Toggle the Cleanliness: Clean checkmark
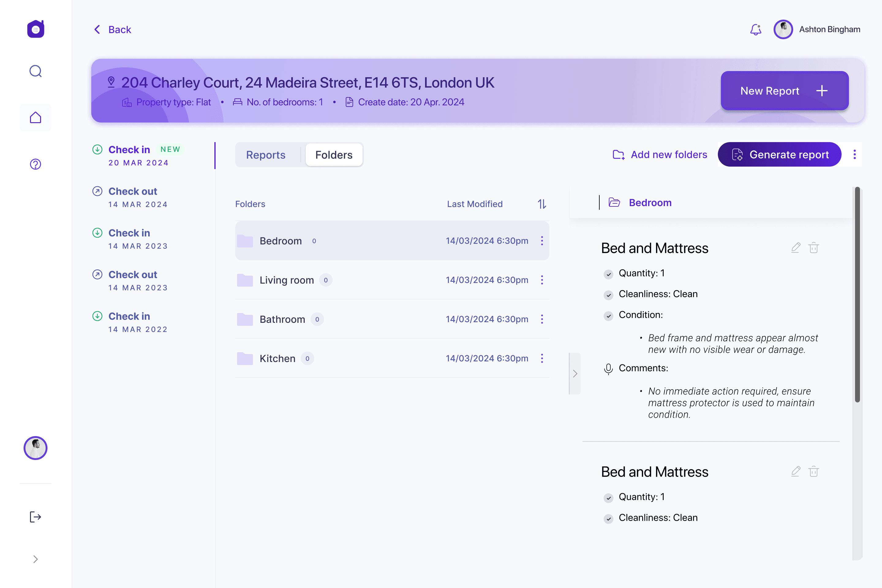The width and height of the screenshot is (882, 588). 608,295
